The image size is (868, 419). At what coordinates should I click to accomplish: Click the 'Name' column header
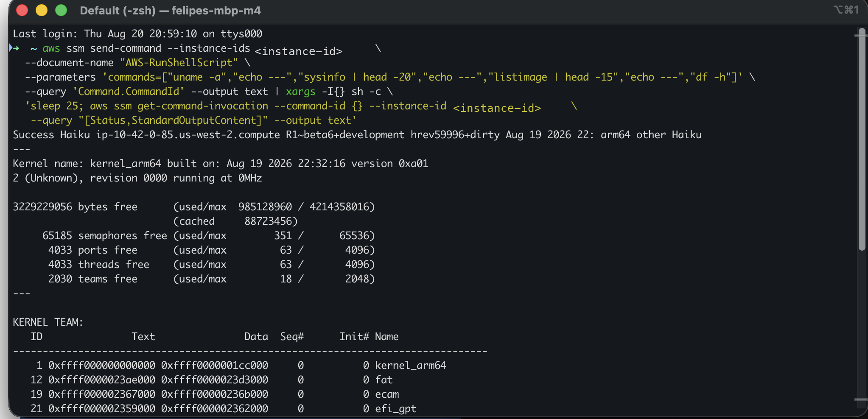click(x=387, y=337)
